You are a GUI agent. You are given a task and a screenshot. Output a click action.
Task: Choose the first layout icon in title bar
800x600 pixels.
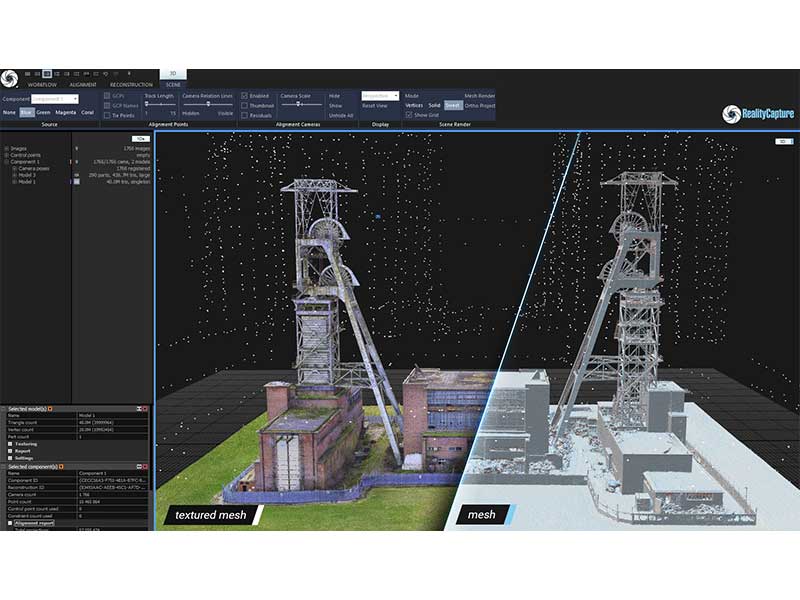(x=28, y=73)
